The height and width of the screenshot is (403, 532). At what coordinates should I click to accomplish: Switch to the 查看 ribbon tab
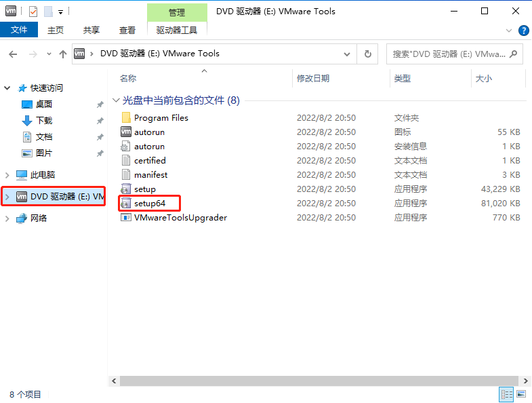click(127, 31)
